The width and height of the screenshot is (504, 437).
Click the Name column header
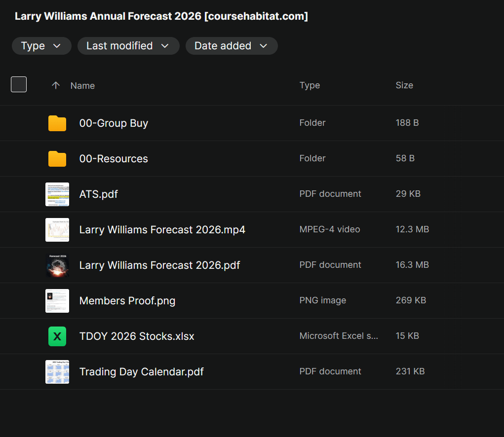82,85
